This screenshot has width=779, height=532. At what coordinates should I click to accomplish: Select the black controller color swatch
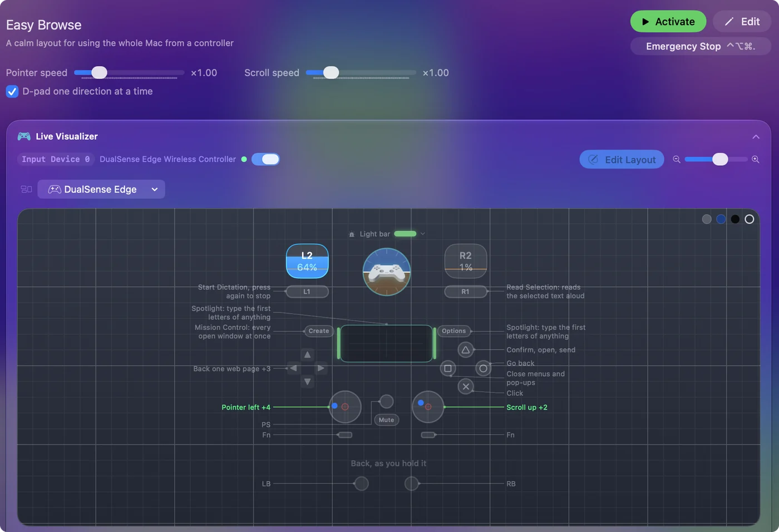click(x=735, y=219)
